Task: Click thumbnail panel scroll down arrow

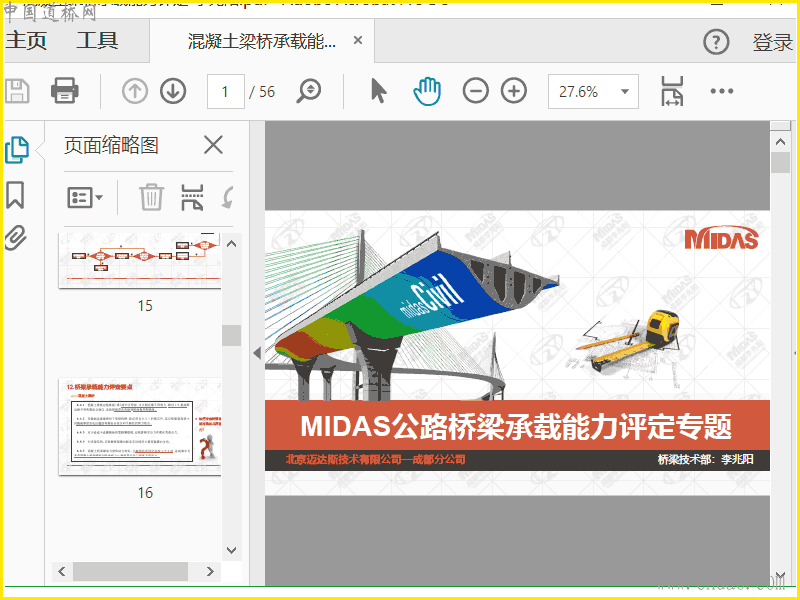Action: point(232,550)
